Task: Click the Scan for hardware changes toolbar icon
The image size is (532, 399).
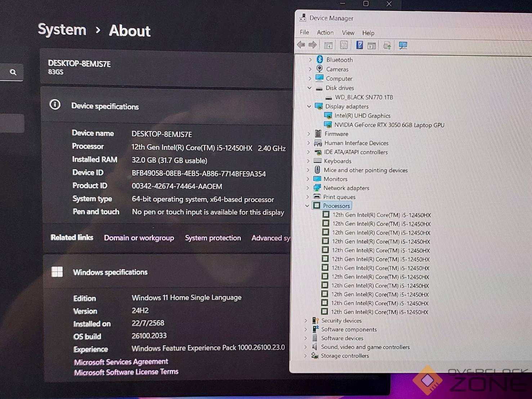Action: point(387,45)
